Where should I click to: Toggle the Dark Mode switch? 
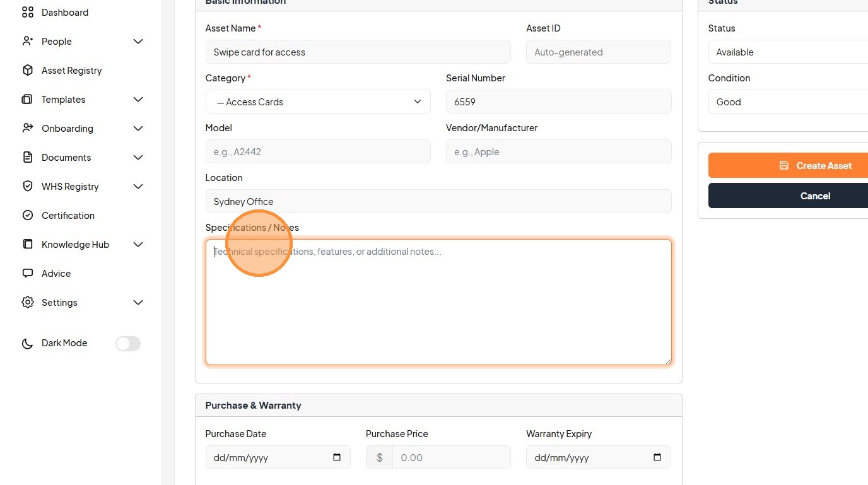[x=128, y=343]
